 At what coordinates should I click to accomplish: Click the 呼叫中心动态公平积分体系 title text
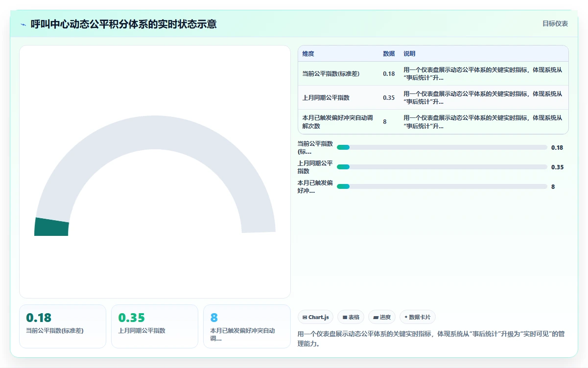(x=123, y=24)
